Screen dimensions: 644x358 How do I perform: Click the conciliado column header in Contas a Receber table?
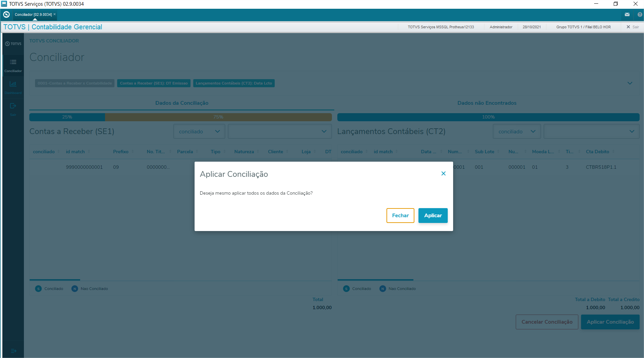[x=44, y=152]
